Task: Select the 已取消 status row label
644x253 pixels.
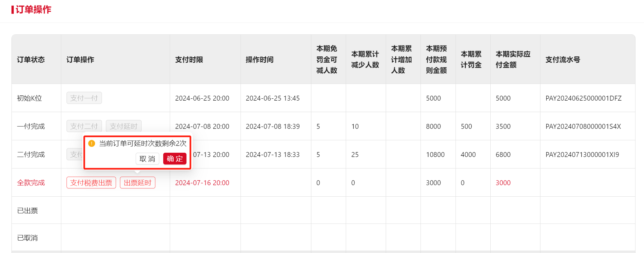Action: point(28,238)
